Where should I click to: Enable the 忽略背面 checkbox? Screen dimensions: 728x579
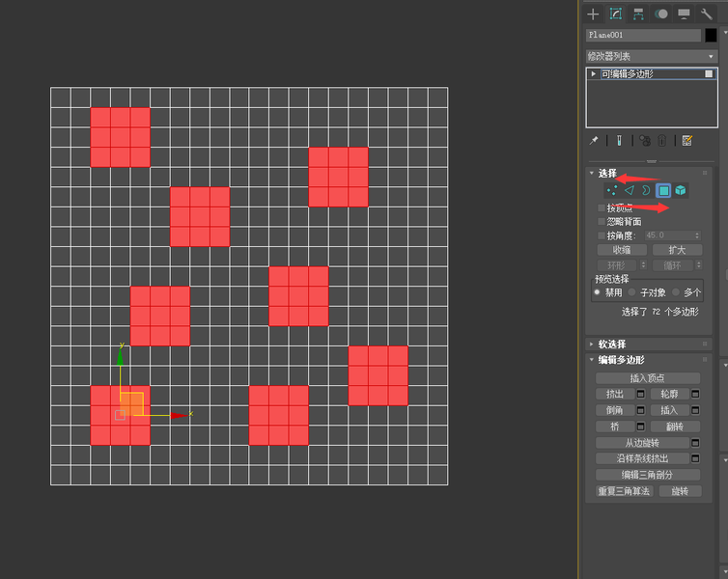point(602,221)
